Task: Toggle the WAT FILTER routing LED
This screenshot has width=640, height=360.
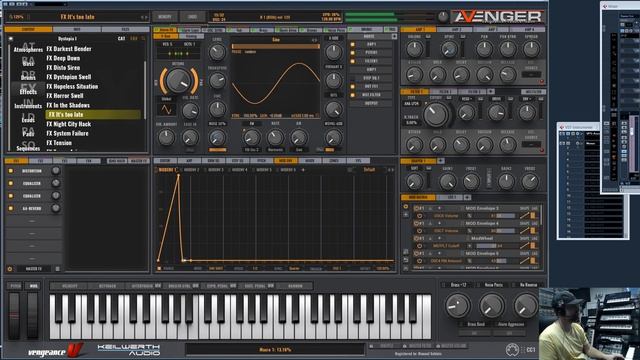Action: click(353, 95)
